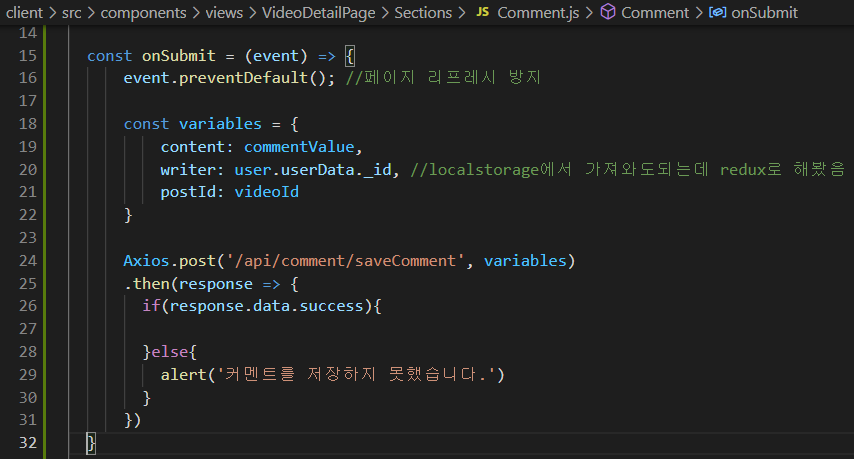Screen dimensions: 854x459
Task: Select the 'onSubmit' breadcrumb symbol
Action: click(x=764, y=13)
